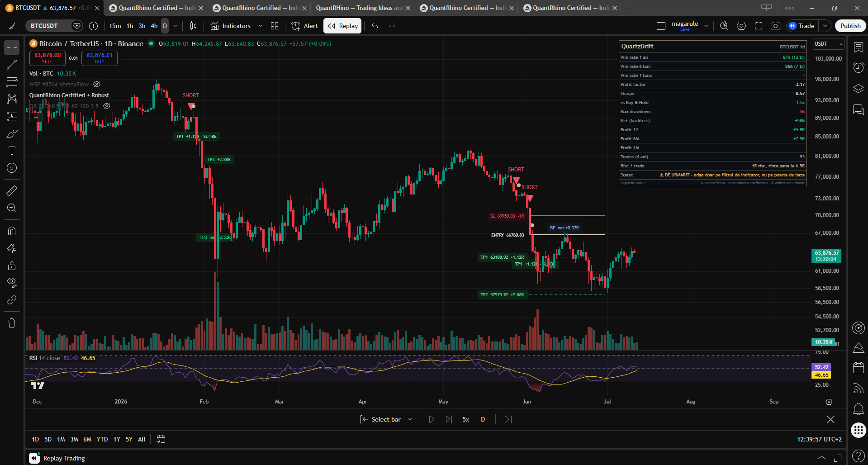Open the alerts clock panel icon
The image size is (868, 465).
(x=859, y=67)
